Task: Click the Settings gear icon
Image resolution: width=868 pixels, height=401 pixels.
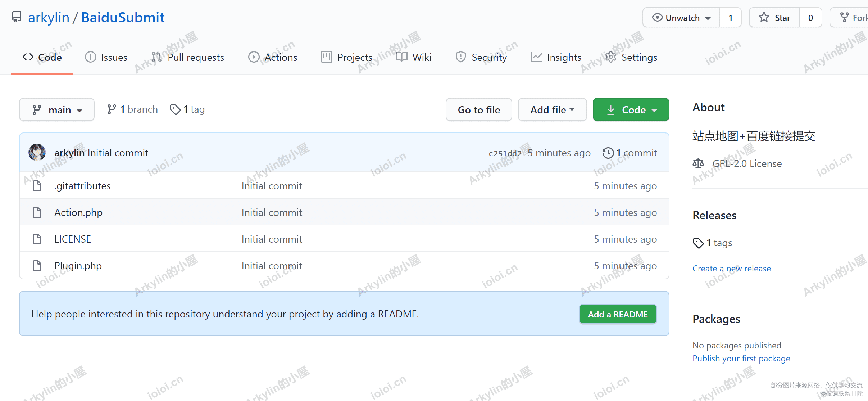Action: point(610,57)
